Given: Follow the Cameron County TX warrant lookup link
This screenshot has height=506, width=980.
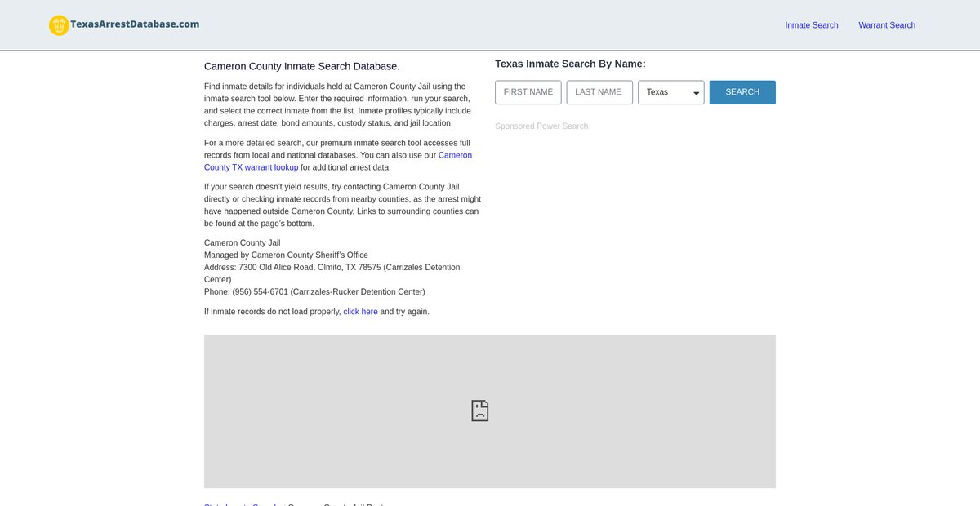Looking at the screenshot, I should tap(338, 161).
